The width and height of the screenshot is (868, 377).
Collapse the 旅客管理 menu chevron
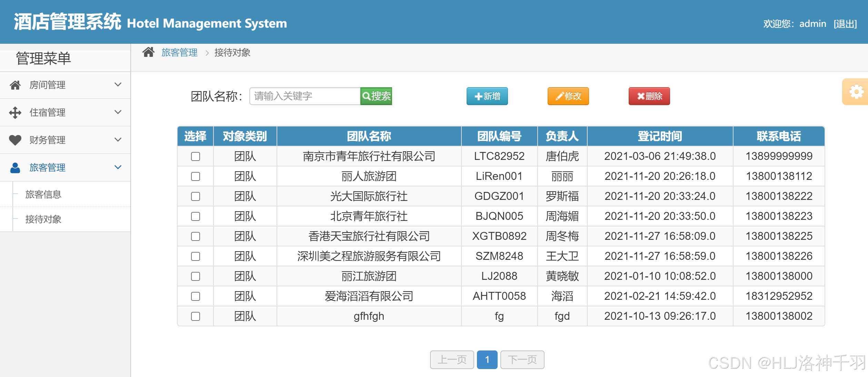(x=118, y=167)
